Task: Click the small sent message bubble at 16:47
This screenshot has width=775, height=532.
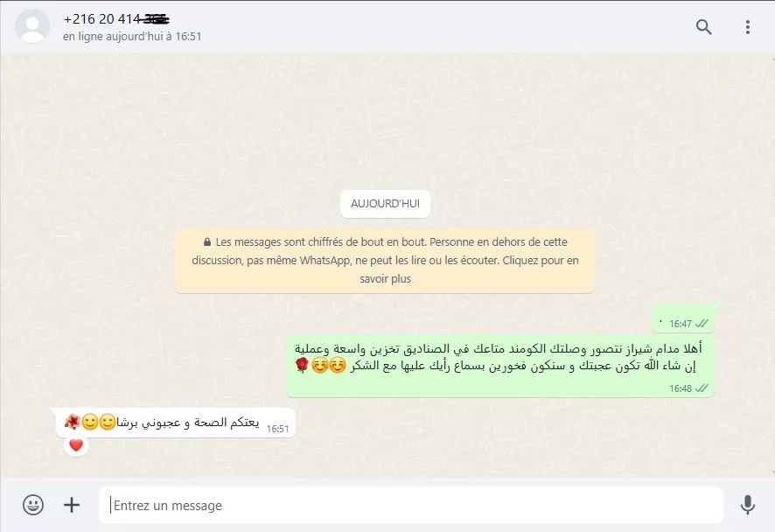Action: tap(684, 318)
